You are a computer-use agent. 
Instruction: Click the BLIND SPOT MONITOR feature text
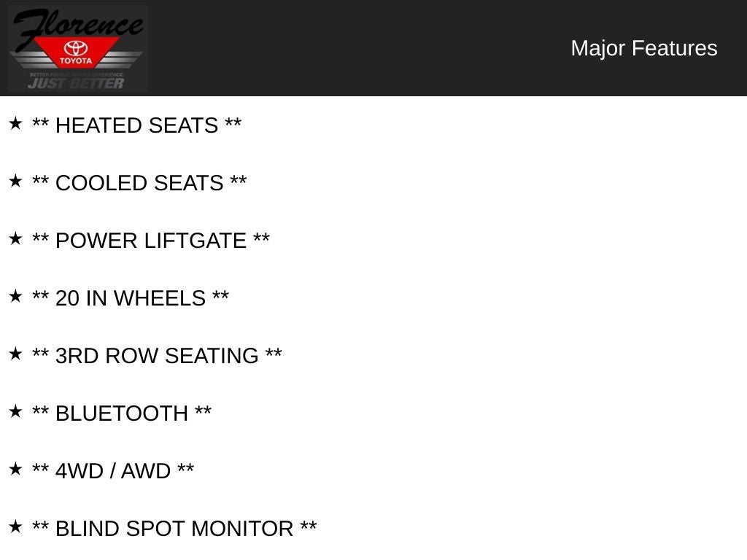[x=174, y=529]
